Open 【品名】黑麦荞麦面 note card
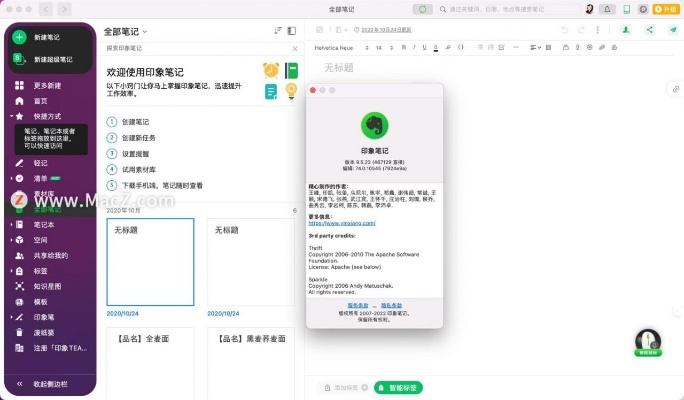The image size is (684, 400). (x=251, y=363)
